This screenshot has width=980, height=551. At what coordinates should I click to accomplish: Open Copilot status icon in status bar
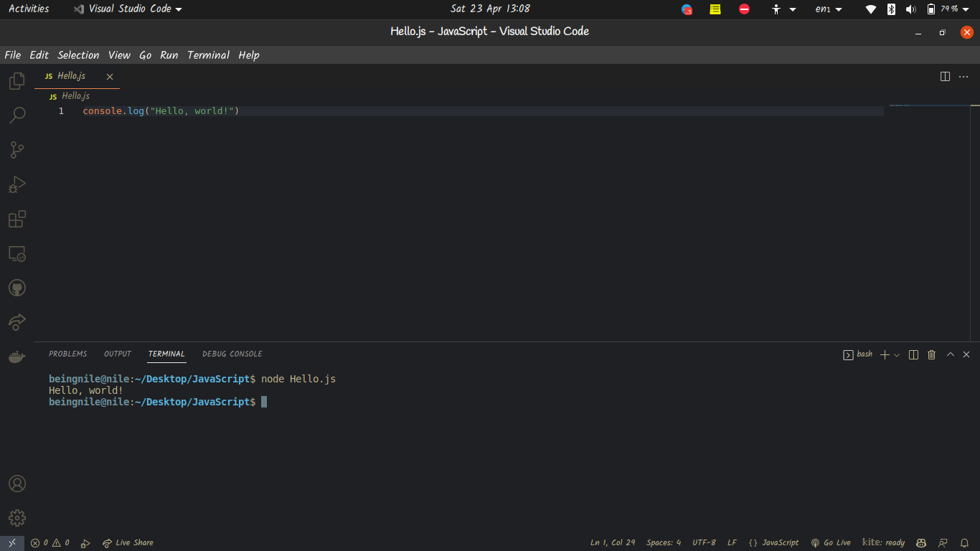pyautogui.click(x=921, y=543)
